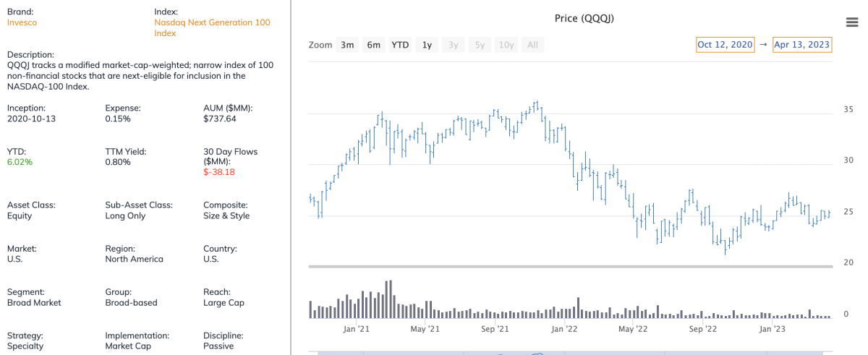
Task: Click the Zoom label before range buttons
Action: click(320, 45)
